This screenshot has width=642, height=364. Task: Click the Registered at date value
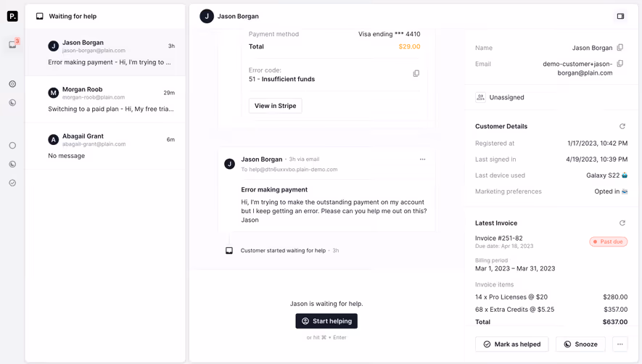(x=597, y=144)
